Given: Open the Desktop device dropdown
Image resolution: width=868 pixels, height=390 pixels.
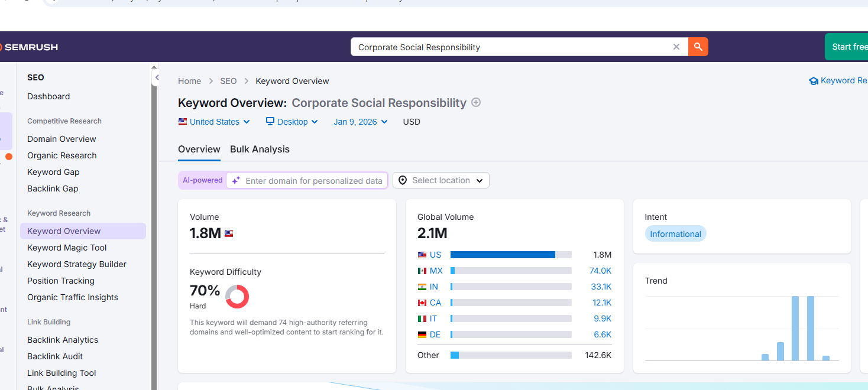Looking at the screenshot, I should point(292,122).
